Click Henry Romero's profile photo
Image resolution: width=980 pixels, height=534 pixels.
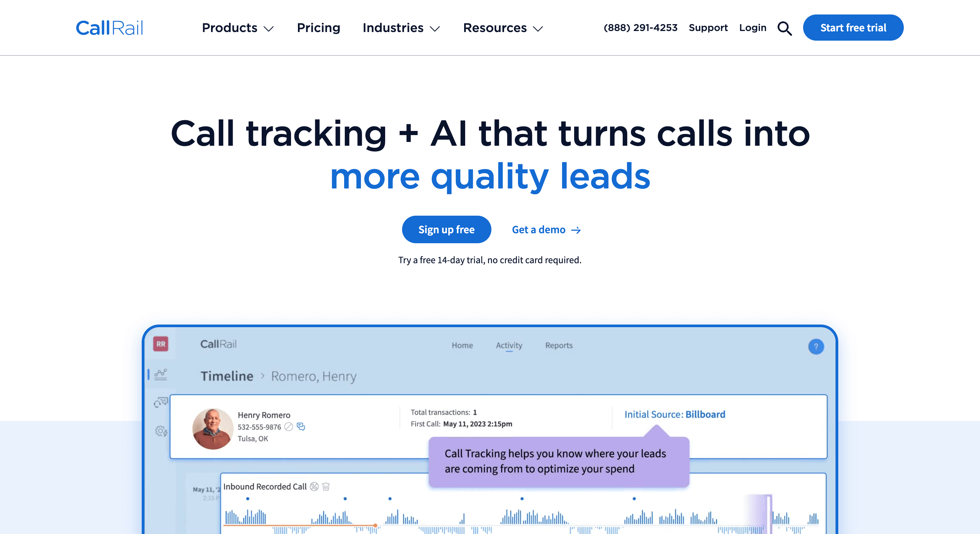213,429
